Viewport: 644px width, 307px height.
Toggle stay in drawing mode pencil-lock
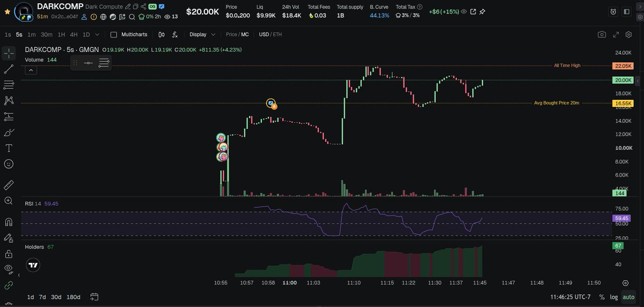(9, 238)
